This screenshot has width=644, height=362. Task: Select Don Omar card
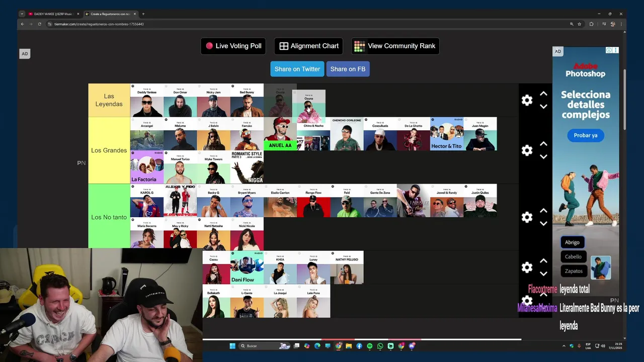pos(180,100)
